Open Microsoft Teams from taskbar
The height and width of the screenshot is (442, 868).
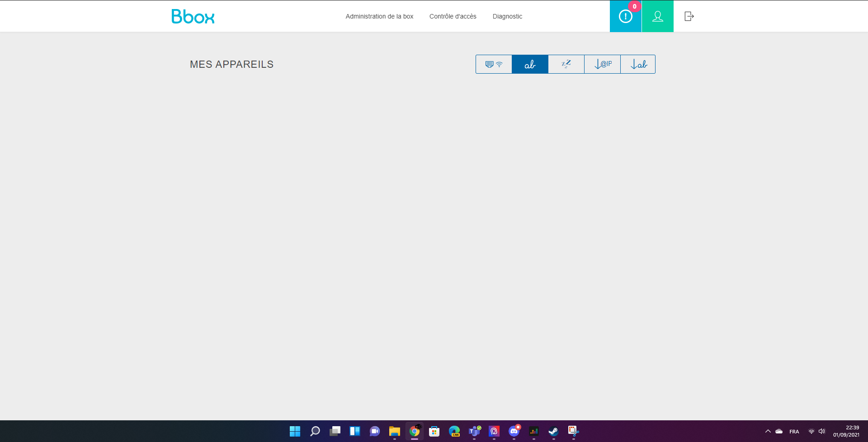(474, 431)
